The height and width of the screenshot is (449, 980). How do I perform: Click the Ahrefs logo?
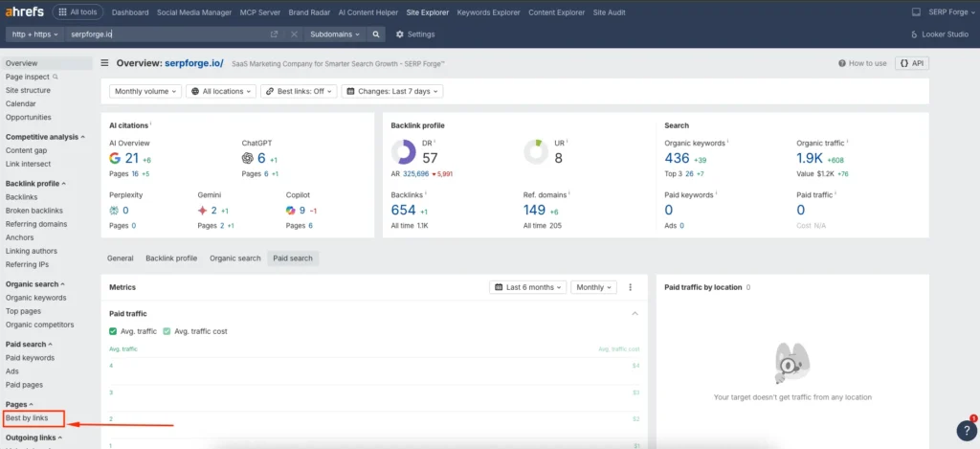coord(24,12)
